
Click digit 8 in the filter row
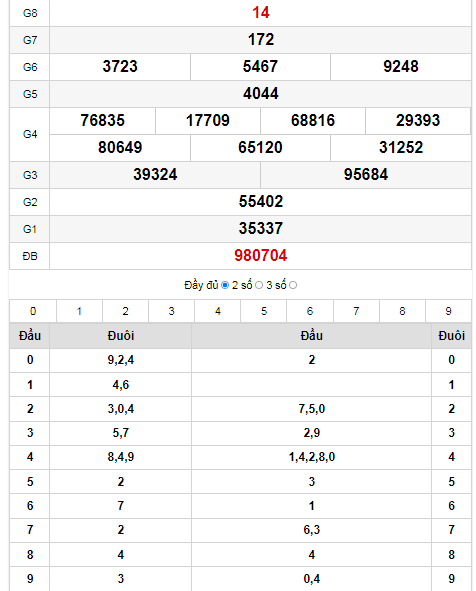(402, 311)
